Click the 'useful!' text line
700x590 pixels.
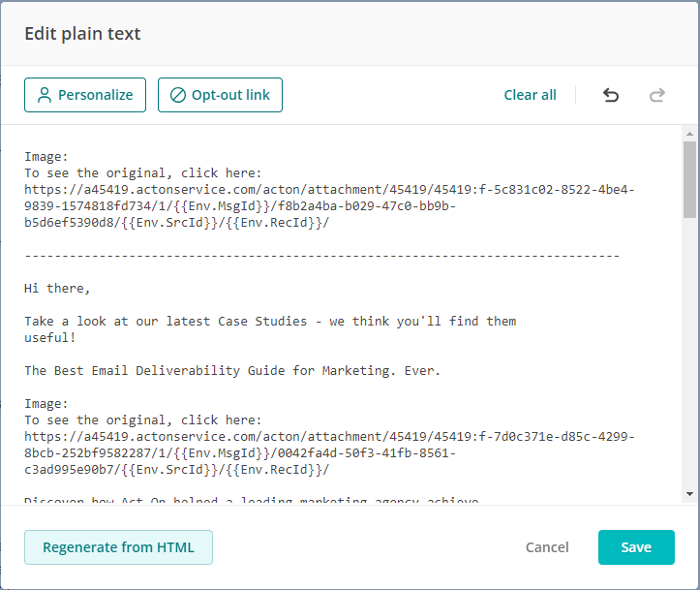point(50,338)
